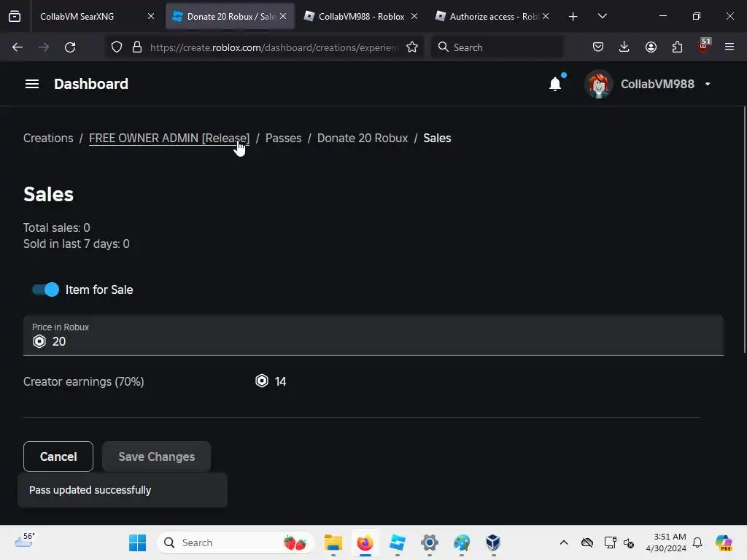This screenshot has height=560, width=747.
Task: Click the Firefox taskbar icon
Action: click(365, 542)
